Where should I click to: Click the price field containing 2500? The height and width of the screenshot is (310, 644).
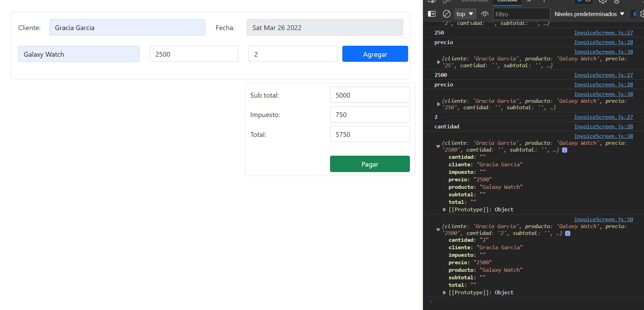click(194, 54)
